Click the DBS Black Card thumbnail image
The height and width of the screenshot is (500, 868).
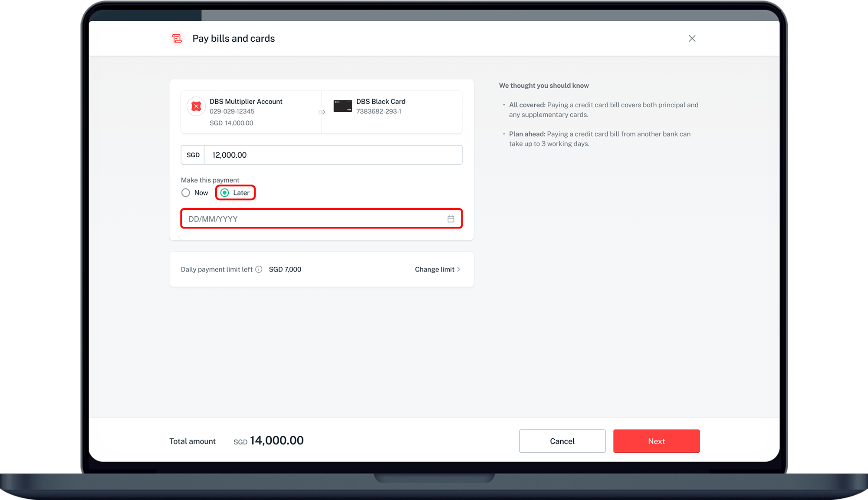click(x=342, y=106)
